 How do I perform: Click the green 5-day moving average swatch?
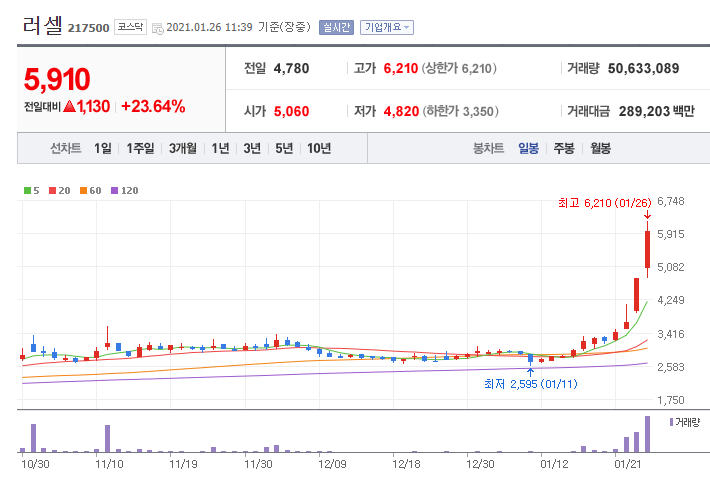coord(27,191)
